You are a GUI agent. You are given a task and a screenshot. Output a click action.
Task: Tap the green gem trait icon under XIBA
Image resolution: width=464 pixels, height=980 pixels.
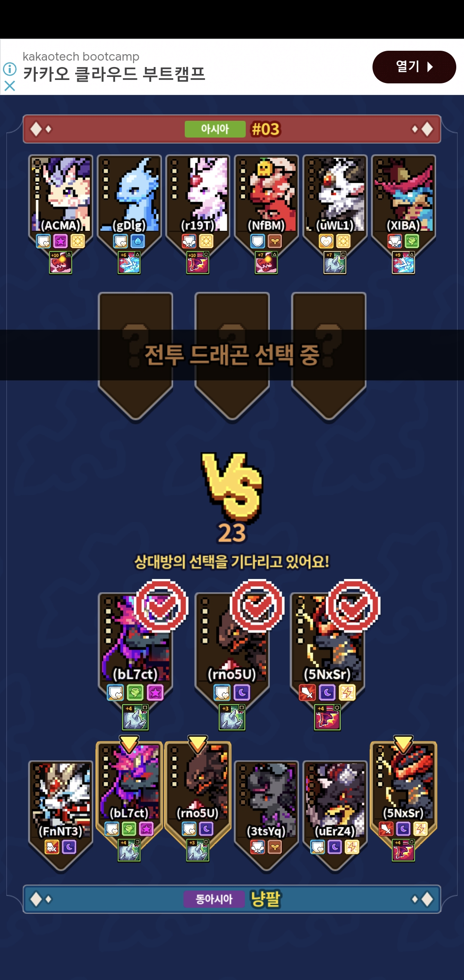[x=412, y=241]
